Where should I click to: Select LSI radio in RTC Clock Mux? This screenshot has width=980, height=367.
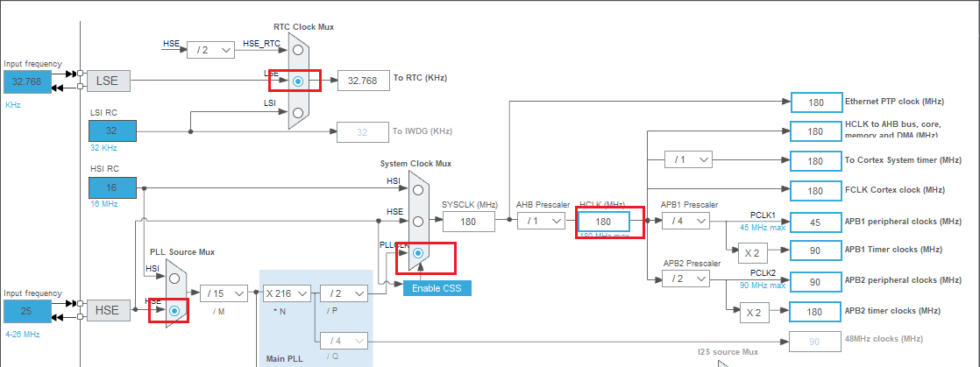point(298,112)
